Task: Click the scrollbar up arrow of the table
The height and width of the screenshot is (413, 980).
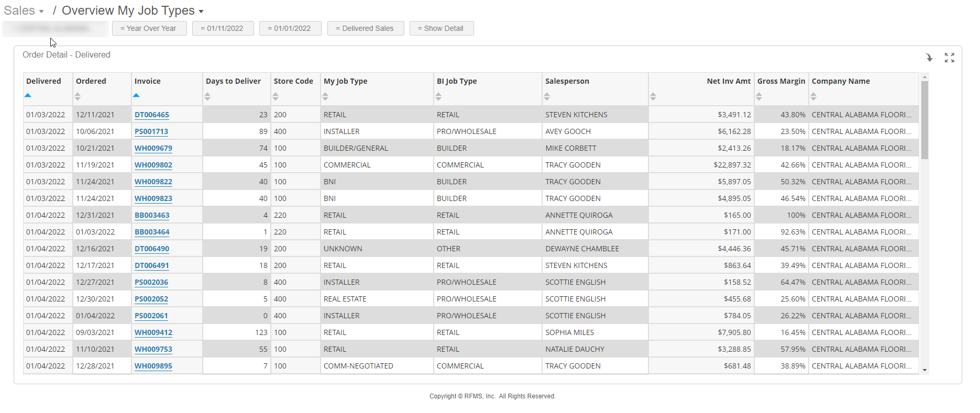Action: pos(924,77)
